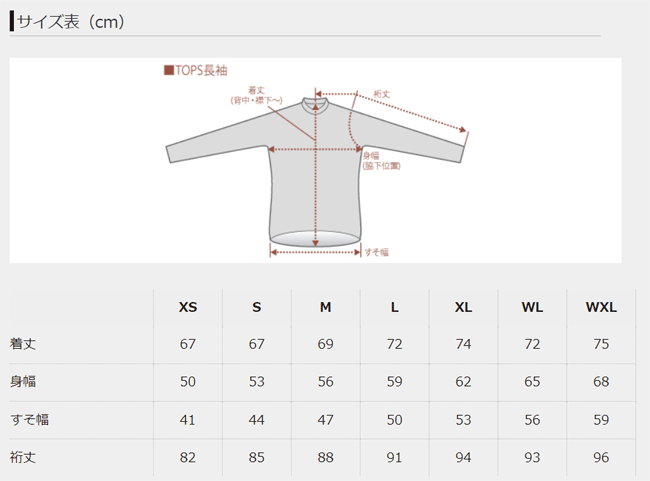Click the すそ幅 label under the jersey diagram
650x481 pixels.
tap(377, 252)
